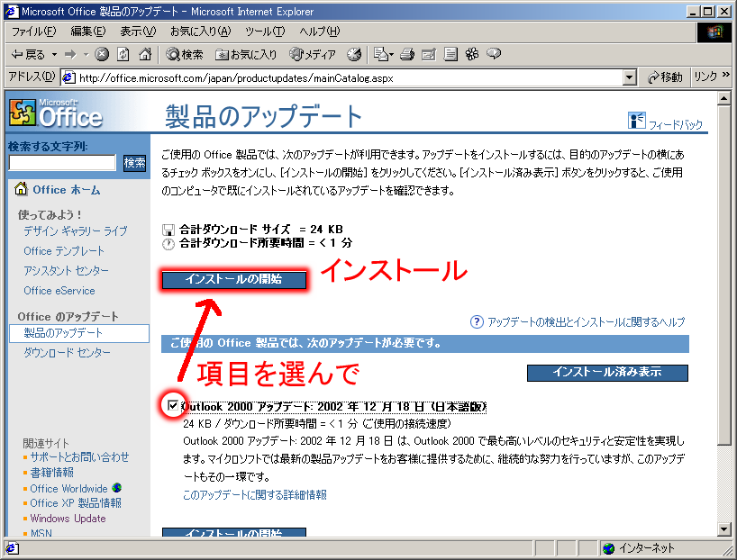Click the 検索する文字列 search input field
This screenshot has height=560, width=737.
(62, 163)
